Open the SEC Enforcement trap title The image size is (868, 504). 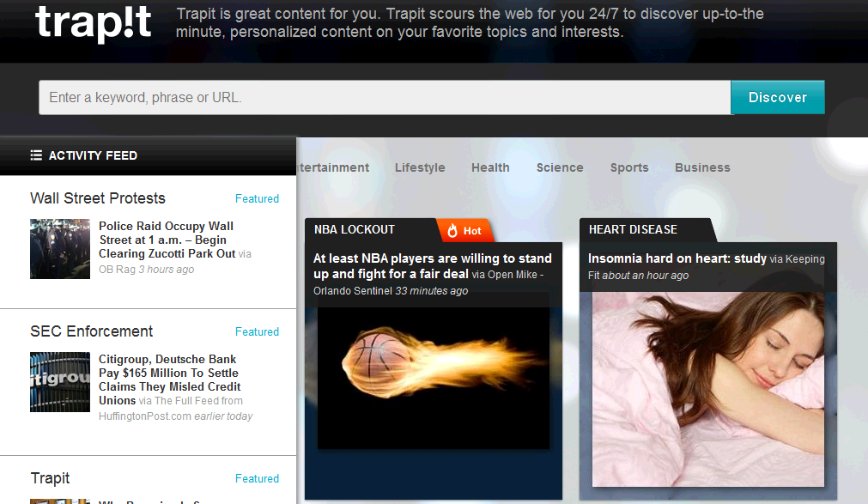[91, 331]
